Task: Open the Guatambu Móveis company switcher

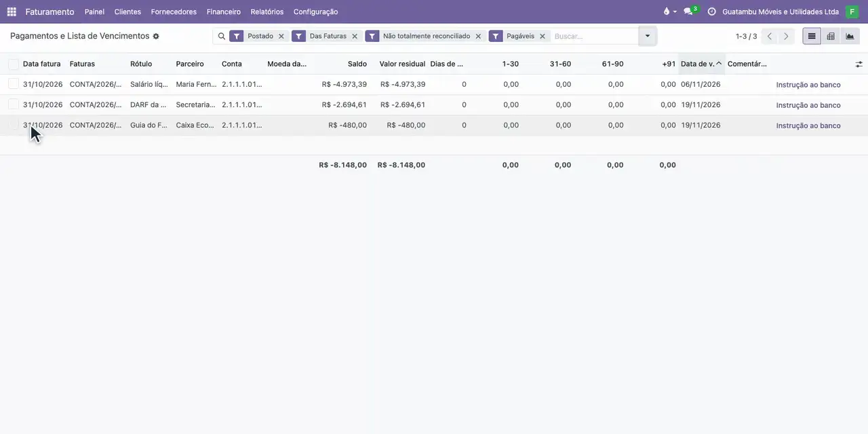Action: coord(781,12)
